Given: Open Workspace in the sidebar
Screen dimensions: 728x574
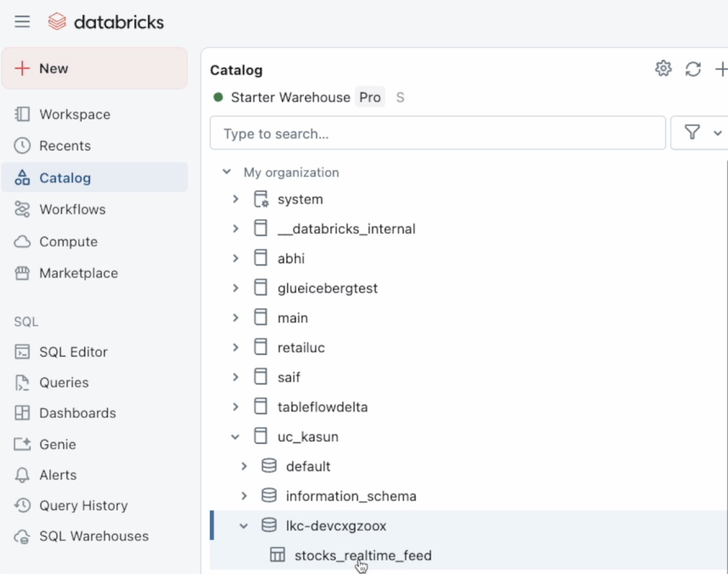Looking at the screenshot, I should pos(95,114).
